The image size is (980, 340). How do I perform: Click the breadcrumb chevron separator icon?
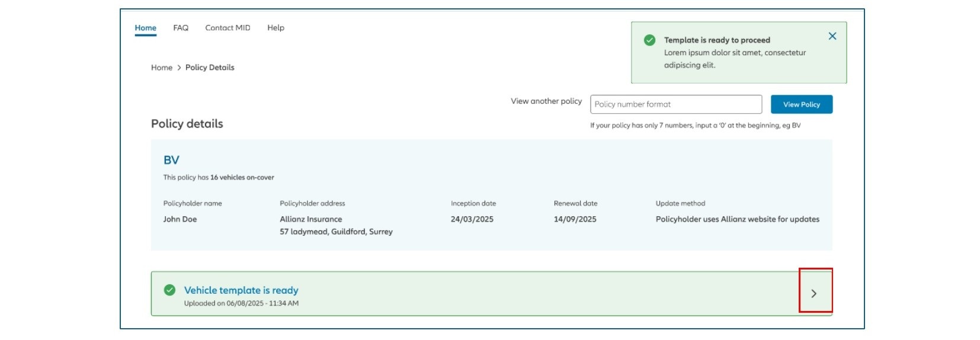pos(179,68)
